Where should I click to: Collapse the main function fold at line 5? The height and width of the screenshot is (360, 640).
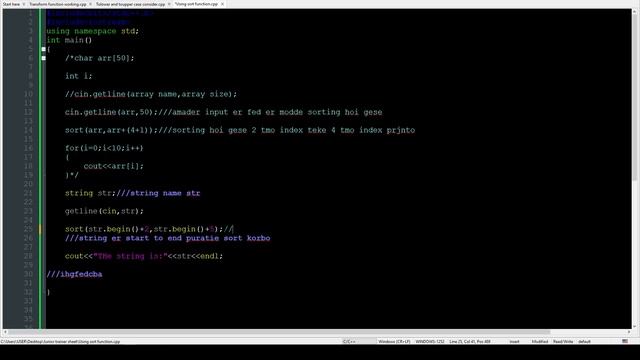click(44, 49)
